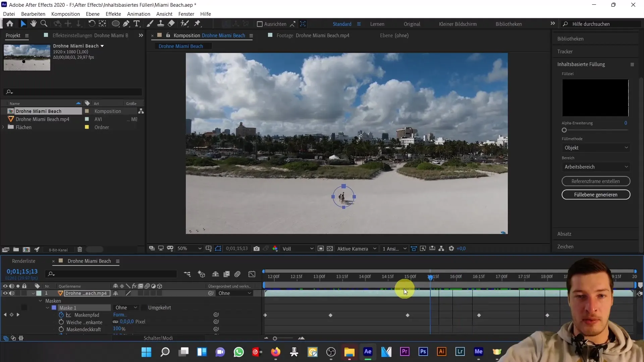Open Media Encoder from the taskbar
Image resolution: width=644 pixels, height=362 pixels.
click(479, 352)
